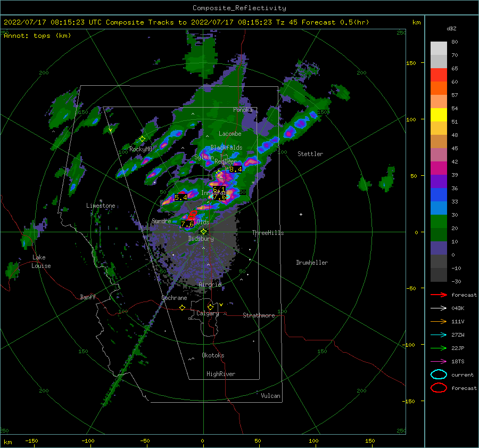Image resolution: width=479 pixels, height=448 pixels.
Task: Click the Lacombe city label
Action: tap(230, 134)
